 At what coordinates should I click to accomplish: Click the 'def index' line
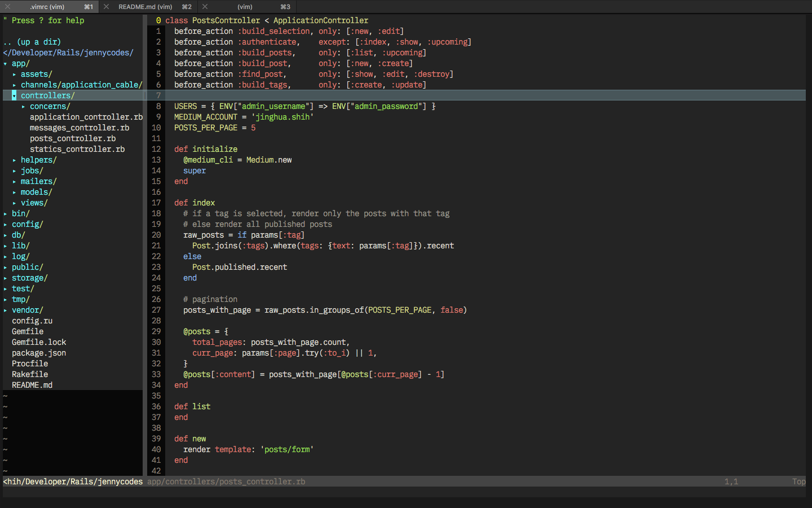click(x=195, y=203)
